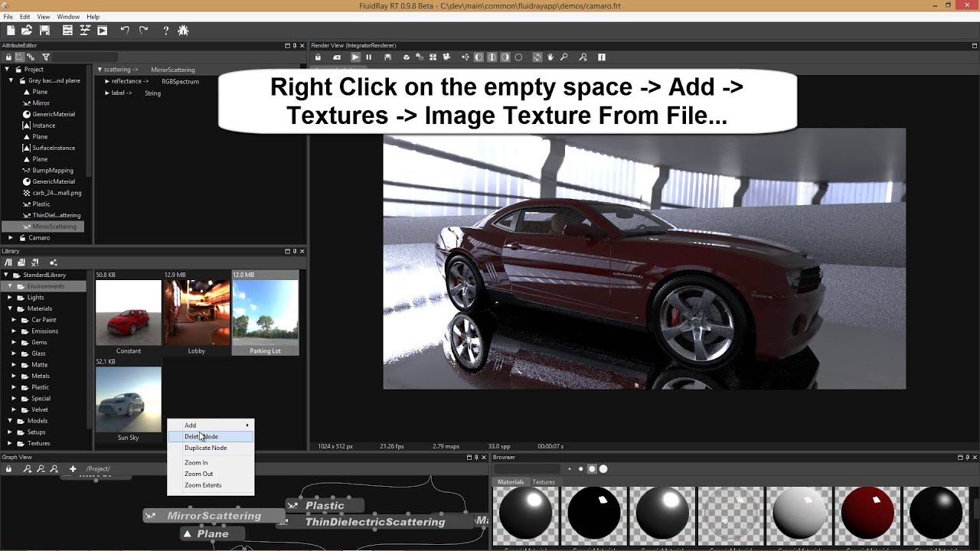
Task: Toggle the first half-circle display mode icon
Action: coord(479,57)
